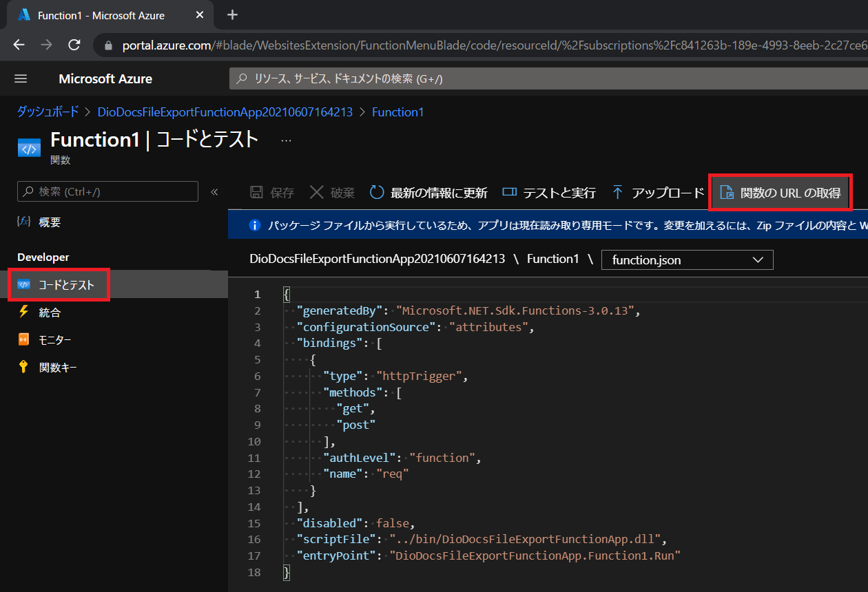Click the Function1 breadcrumb link
The width and height of the screenshot is (868, 592).
[x=397, y=112]
